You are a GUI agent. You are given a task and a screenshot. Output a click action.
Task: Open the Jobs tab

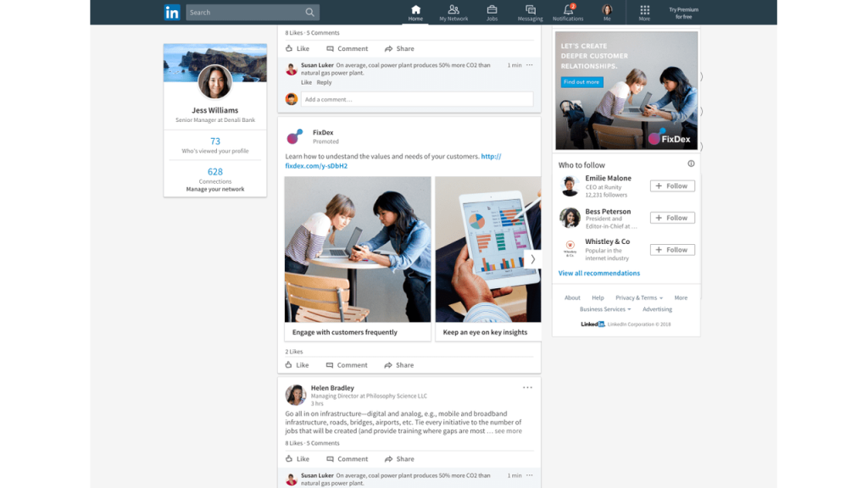[492, 13]
